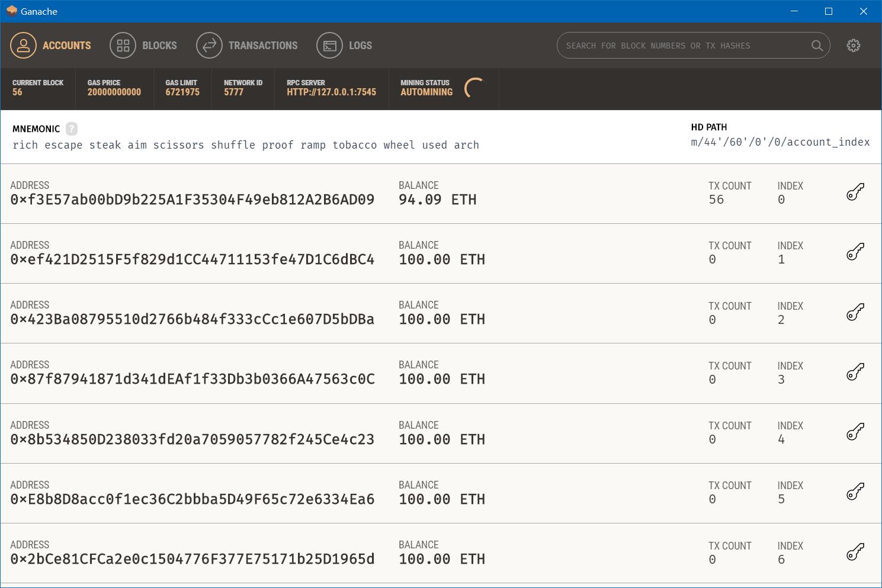
Task: Show private key for account index 6
Action: click(855, 552)
